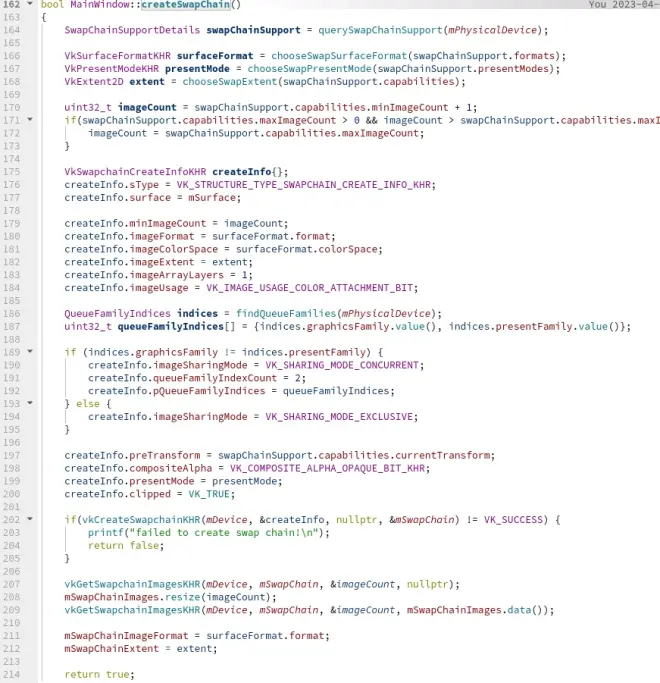Click mSwapChainImages.data() on line 209
660x683 pixels.
475,610
